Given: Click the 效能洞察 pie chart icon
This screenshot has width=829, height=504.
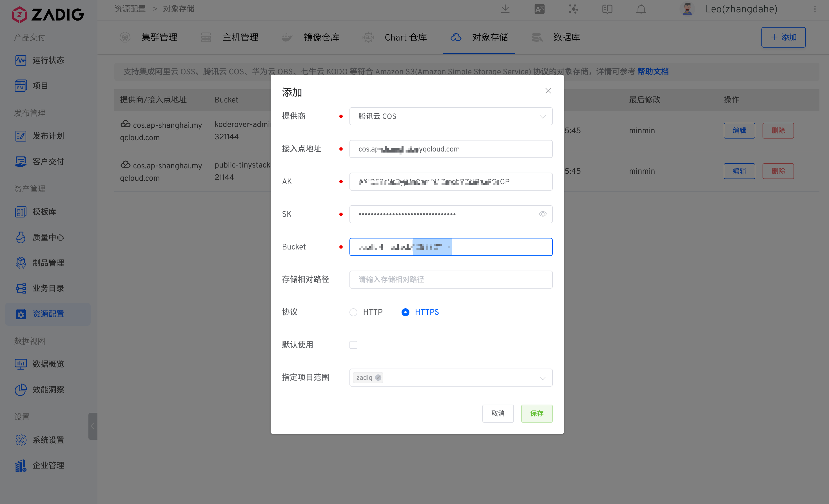Looking at the screenshot, I should (x=21, y=390).
